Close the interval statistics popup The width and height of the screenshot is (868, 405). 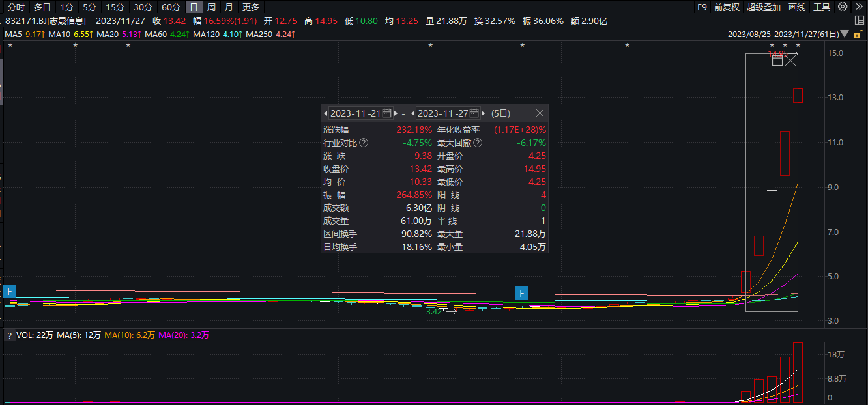540,113
